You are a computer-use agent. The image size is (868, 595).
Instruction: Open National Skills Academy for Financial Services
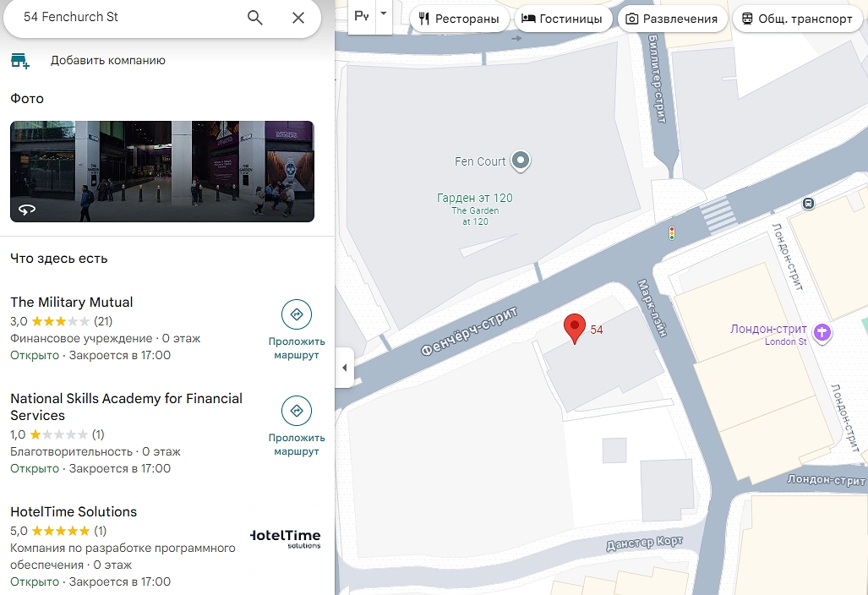tap(126, 407)
